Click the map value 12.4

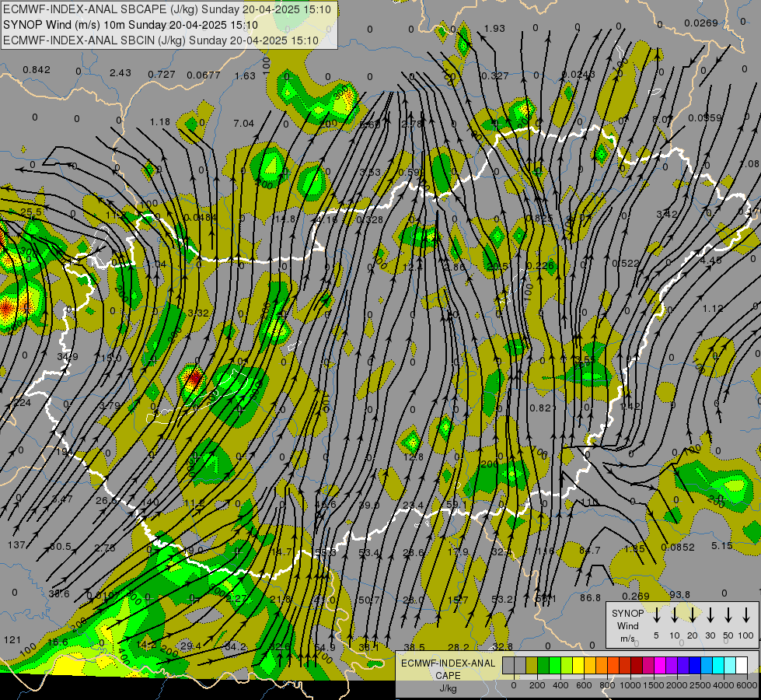tap(413, 268)
